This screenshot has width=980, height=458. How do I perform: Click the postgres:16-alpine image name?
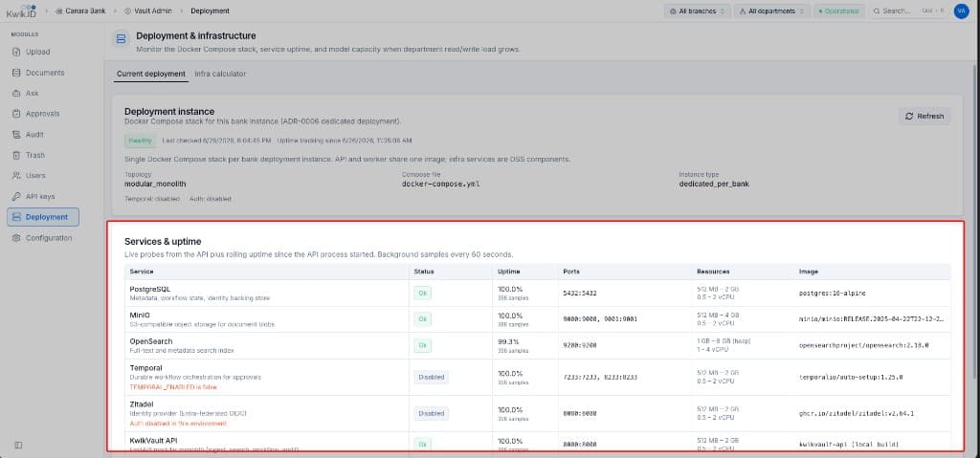[x=832, y=293]
